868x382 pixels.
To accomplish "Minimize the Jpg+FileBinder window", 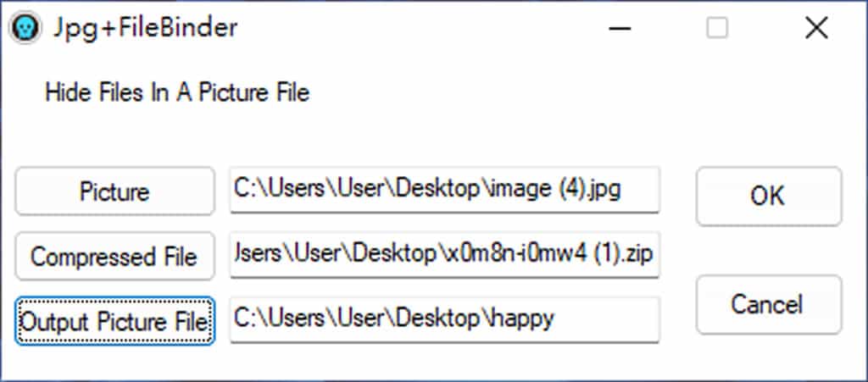I will click(x=620, y=29).
